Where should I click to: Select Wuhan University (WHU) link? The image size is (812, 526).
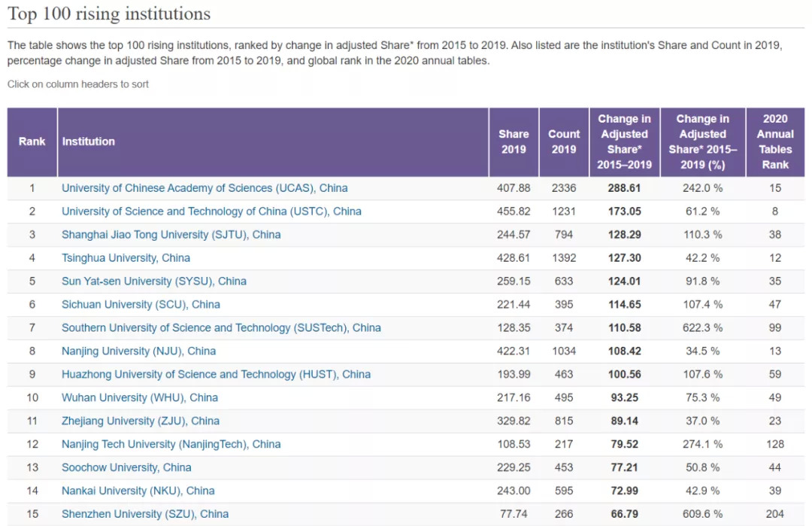[140, 398]
